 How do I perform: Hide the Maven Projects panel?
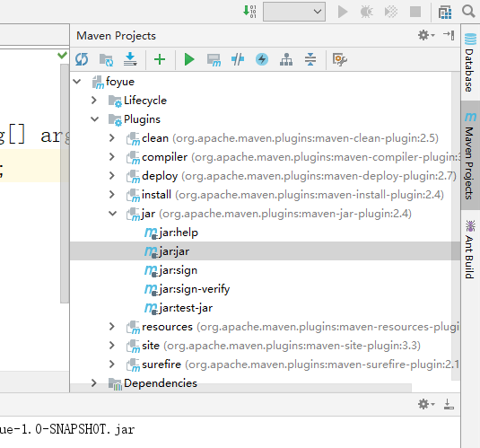(x=449, y=35)
